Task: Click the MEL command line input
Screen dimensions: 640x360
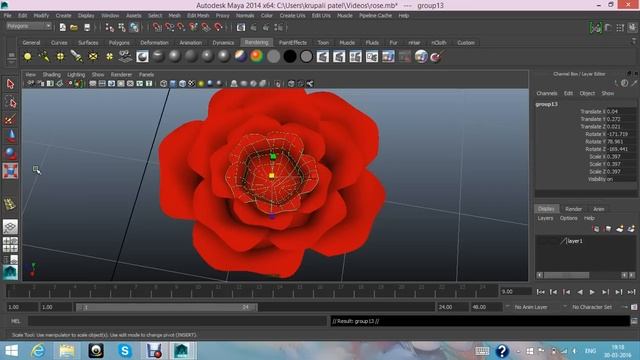Action: click(x=178, y=321)
